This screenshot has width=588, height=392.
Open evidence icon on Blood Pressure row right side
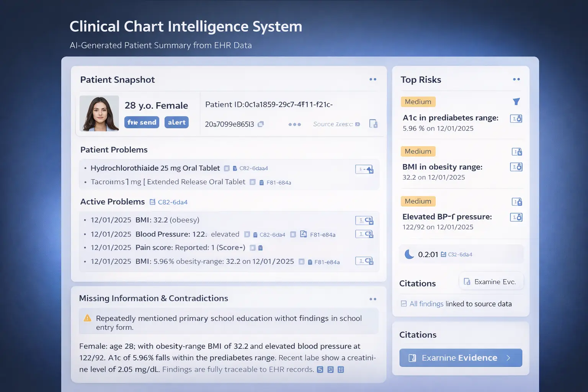(364, 234)
